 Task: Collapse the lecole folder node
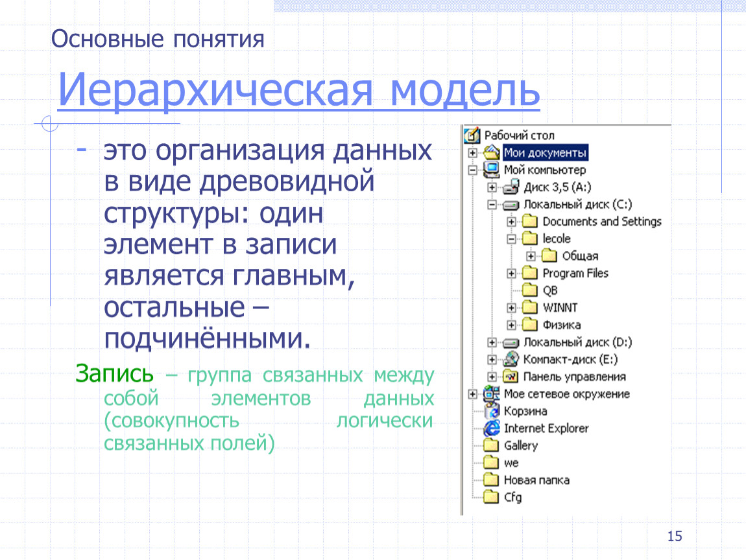point(512,239)
